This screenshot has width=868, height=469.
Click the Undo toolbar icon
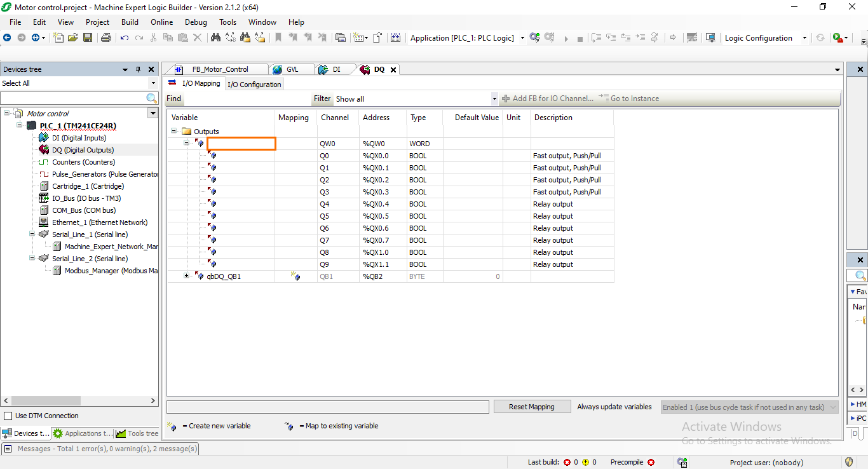click(x=125, y=37)
